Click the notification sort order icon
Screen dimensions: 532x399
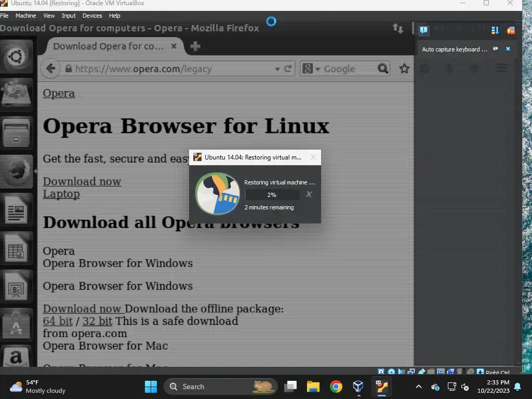coord(495,31)
